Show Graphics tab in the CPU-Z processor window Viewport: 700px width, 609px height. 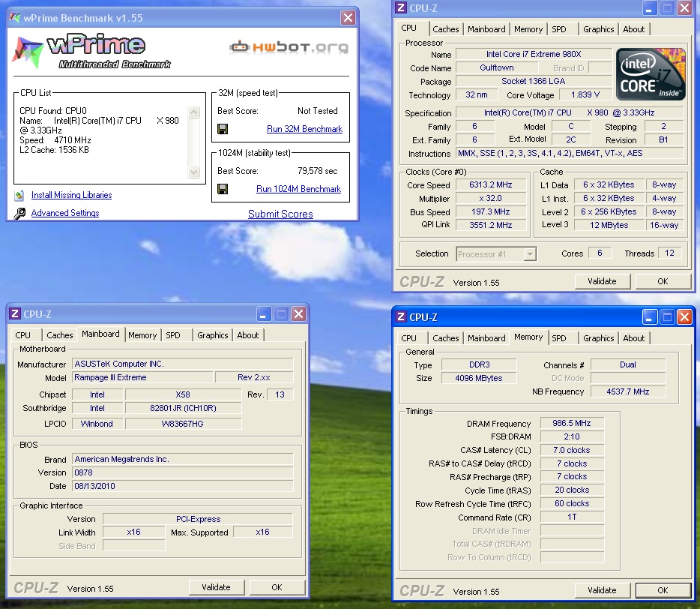598,29
